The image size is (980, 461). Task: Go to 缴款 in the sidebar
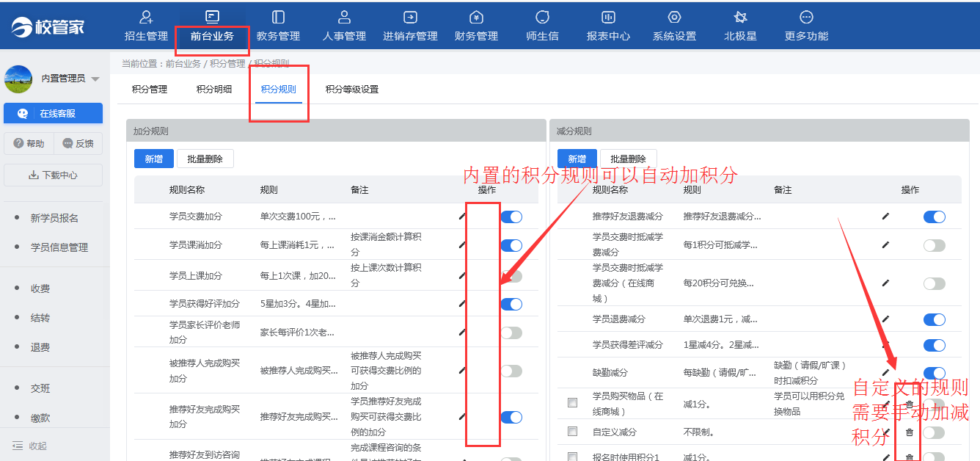click(40, 418)
